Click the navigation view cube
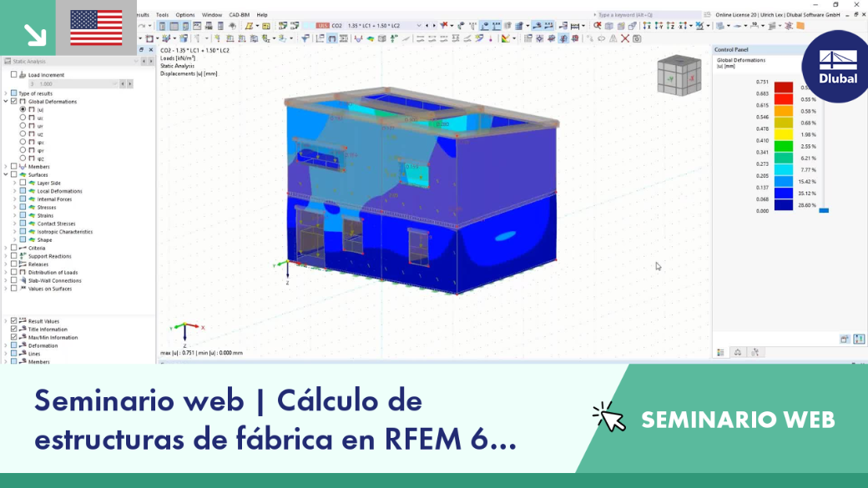The image size is (868, 488). [x=679, y=76]
